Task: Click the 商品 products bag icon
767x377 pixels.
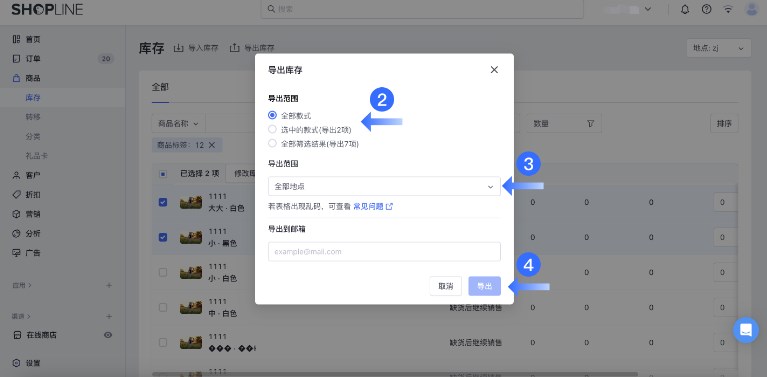Action: (x=17, y=78)
